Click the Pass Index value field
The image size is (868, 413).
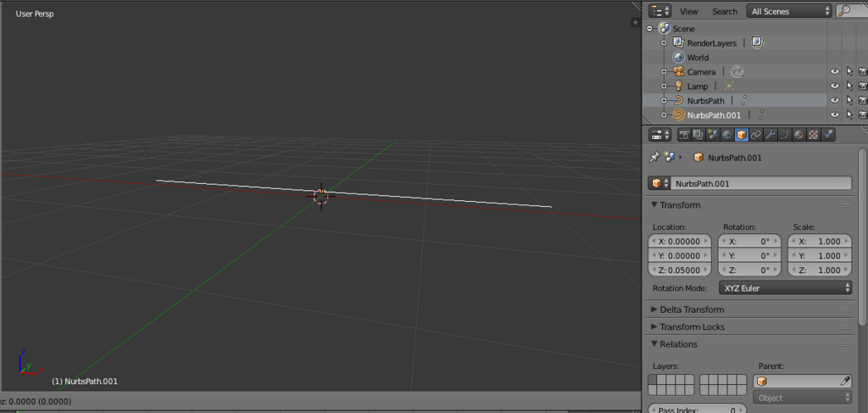tap(697, 410)
